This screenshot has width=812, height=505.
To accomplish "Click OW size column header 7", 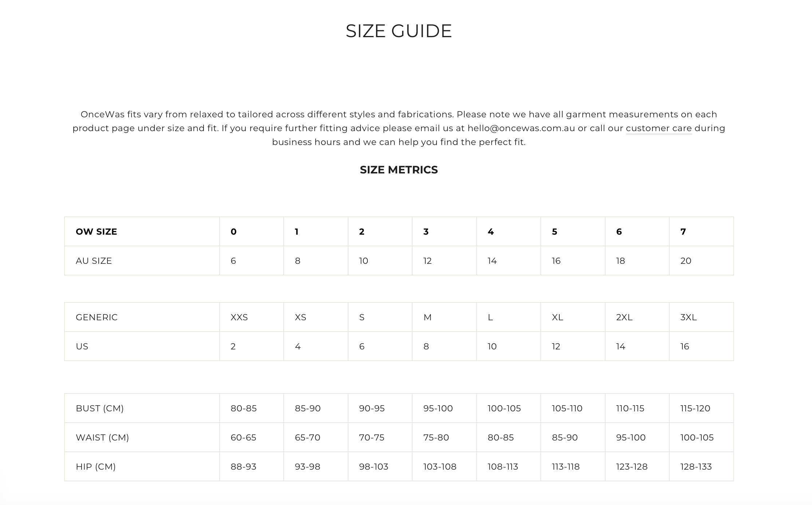I will tap(683, 232).
